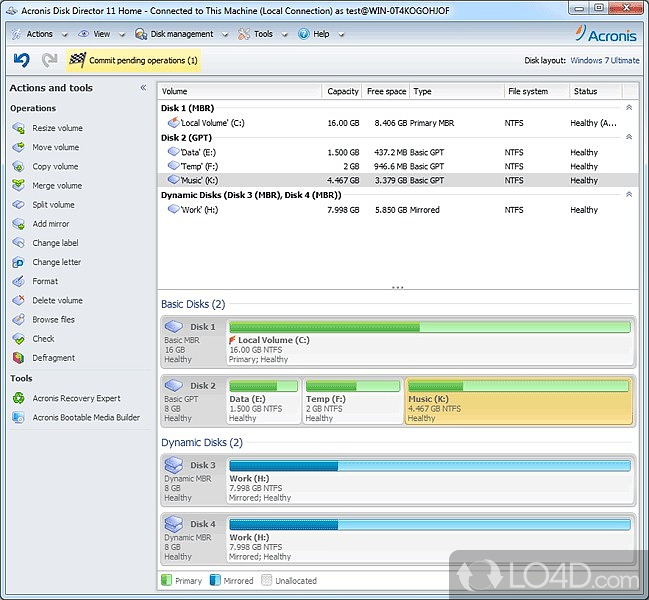649x600 pixels.
Task: Click the Merge volume icon
Action: pyautogui.click(x=19, y=186)
